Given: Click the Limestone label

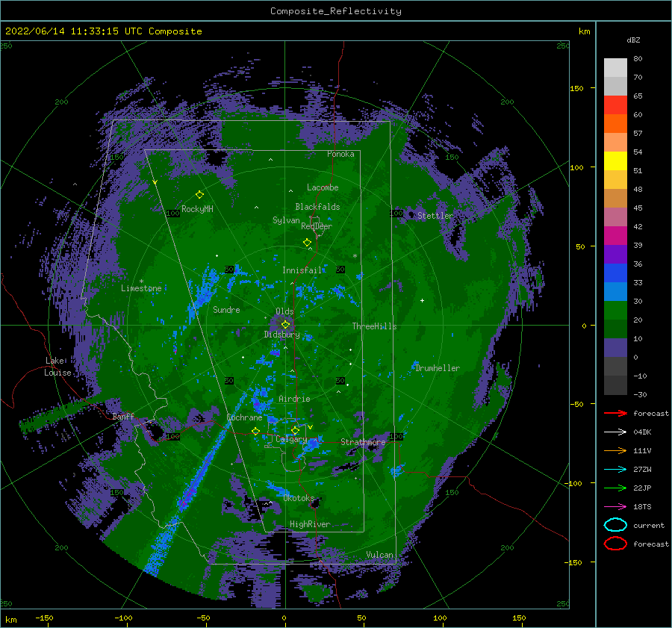Looking at the screenshot, I should [141, 288].
